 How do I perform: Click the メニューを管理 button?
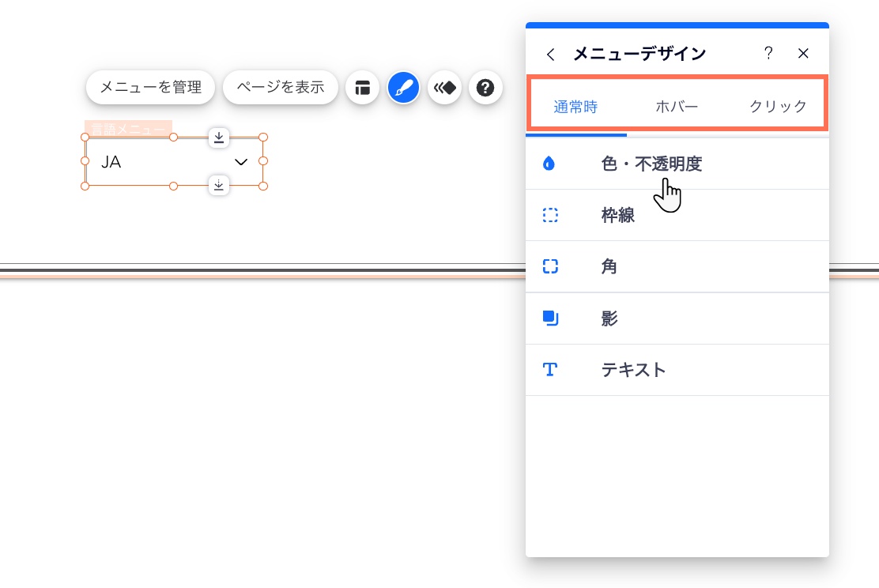click(150, 88)
